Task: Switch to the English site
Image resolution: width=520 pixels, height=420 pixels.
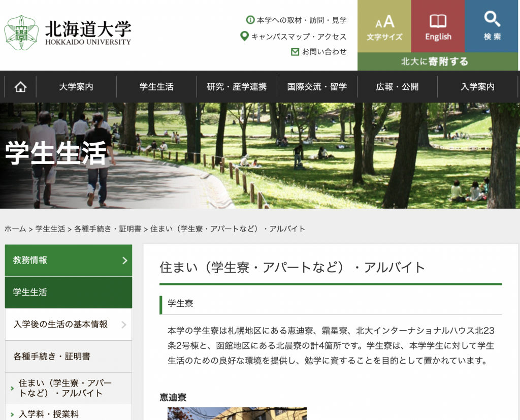Action: point(438,26)
